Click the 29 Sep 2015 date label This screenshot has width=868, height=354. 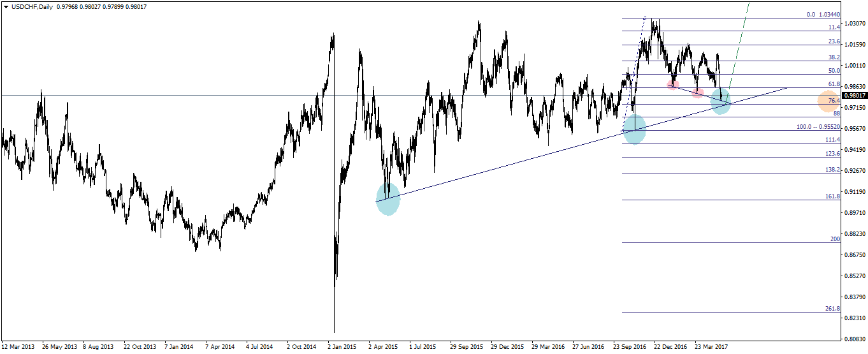pyautogui.click(x=467, y=347)
